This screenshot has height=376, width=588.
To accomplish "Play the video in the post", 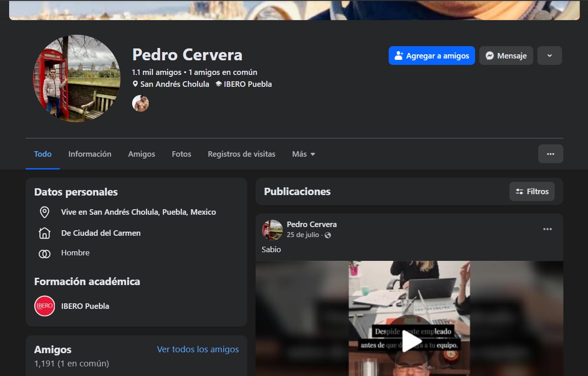I will coord(412,341).
